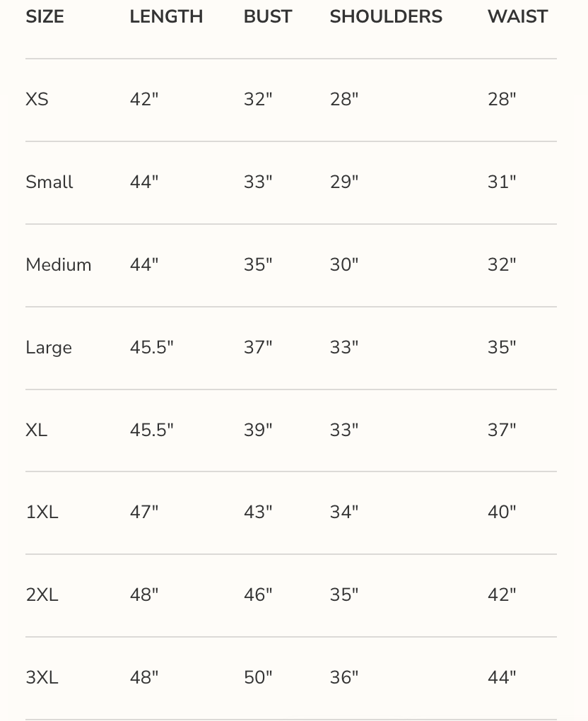Click the BUST column header

(x=267, y=17)
